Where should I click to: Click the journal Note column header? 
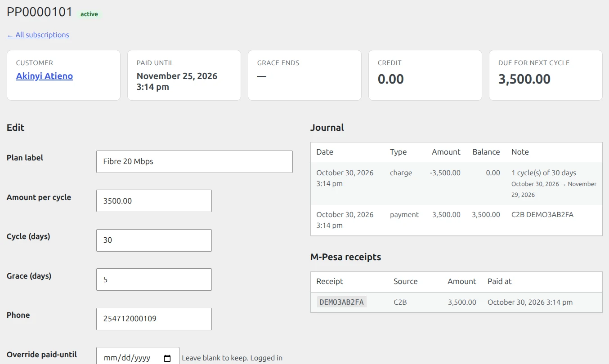point(520,152)
